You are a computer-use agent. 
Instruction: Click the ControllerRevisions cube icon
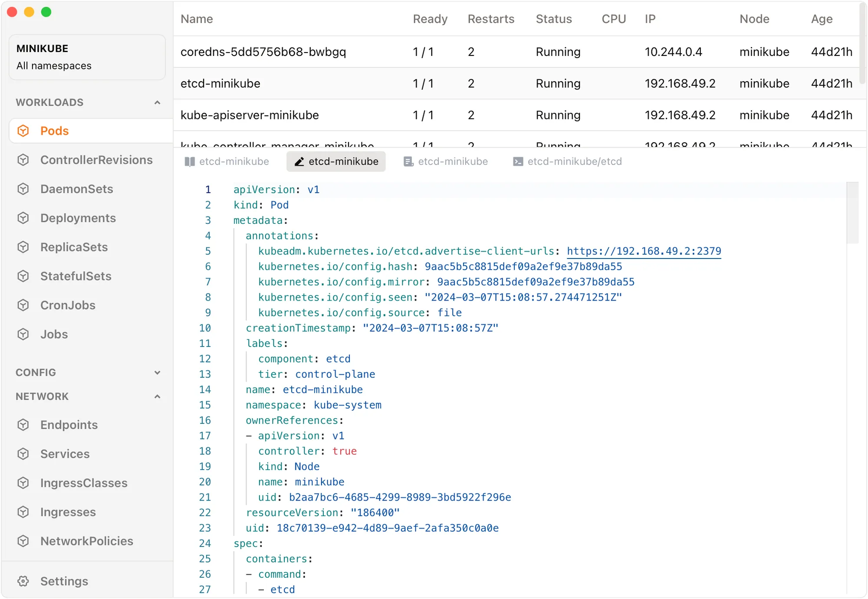(x=23, y=160)
